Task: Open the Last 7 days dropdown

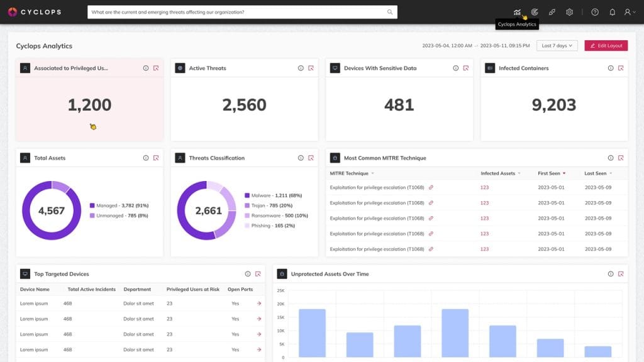Action: click(557, 46)
